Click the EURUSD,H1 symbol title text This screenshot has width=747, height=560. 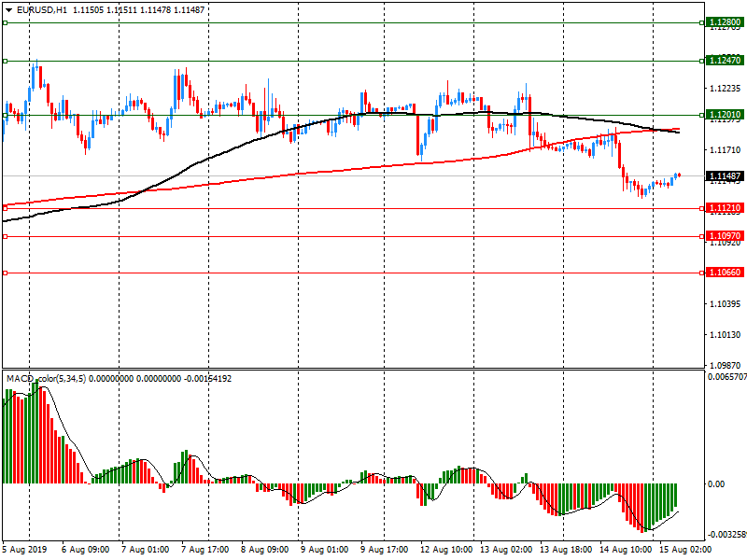point(41,10)
